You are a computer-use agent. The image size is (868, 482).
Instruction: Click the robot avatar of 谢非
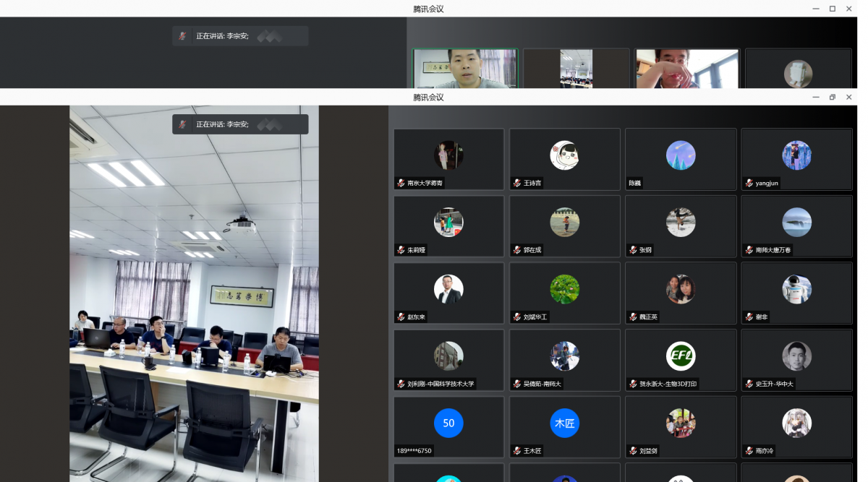[796, 289]
